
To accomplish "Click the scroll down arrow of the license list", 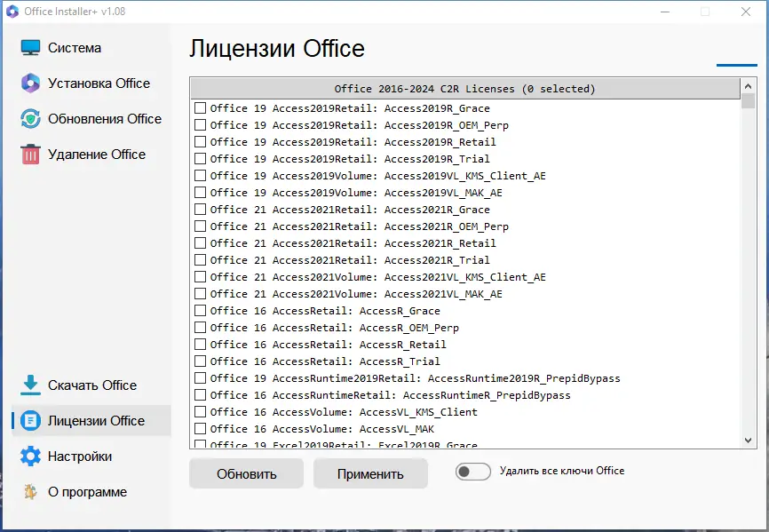I will 748,440.
